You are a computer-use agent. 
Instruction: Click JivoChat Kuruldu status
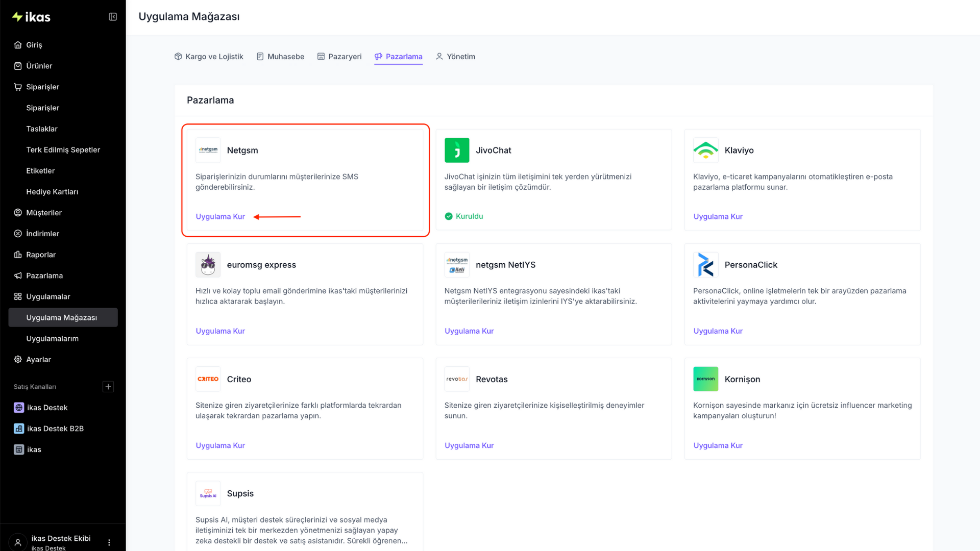pos(463,216)
